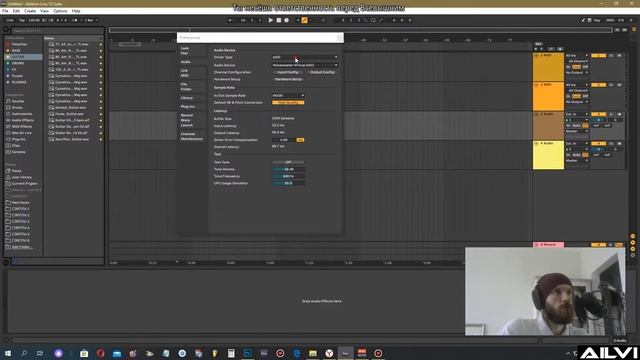Screen dimensions: 640x360
Task: Open the Microsoft Edge taskbar icon
Action: point(297,353)
